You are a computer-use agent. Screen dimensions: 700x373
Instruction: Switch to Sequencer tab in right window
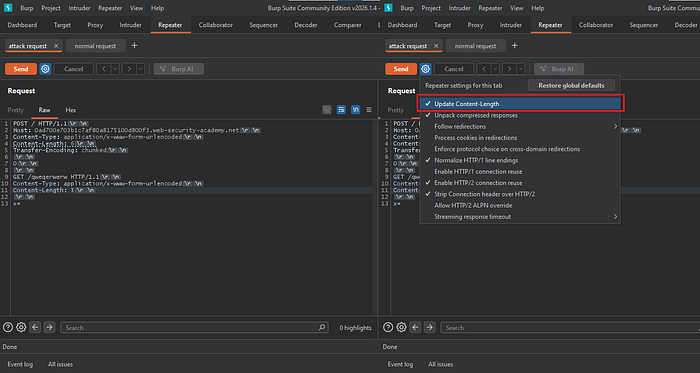tap(644, 25)
